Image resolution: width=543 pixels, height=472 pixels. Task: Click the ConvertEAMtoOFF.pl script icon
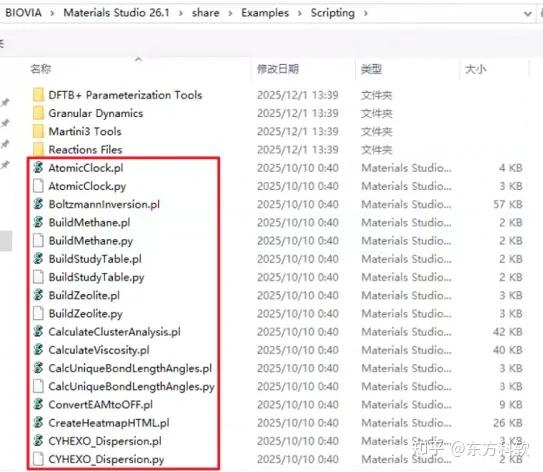pos(38,404)
